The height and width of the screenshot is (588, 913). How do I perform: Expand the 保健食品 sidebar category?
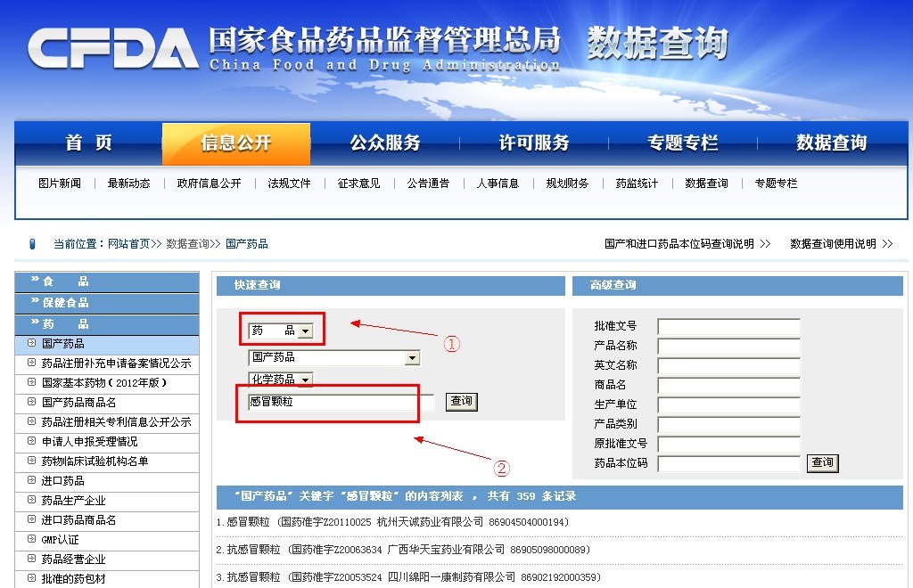pyautogui.click(x=107, y=302)
